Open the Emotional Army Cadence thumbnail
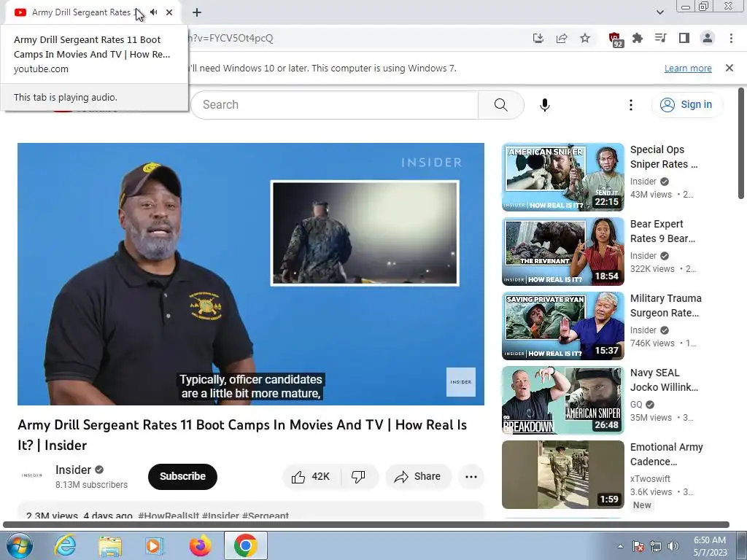Viewport: 747px width, 560px height. [x=562, y=474]
